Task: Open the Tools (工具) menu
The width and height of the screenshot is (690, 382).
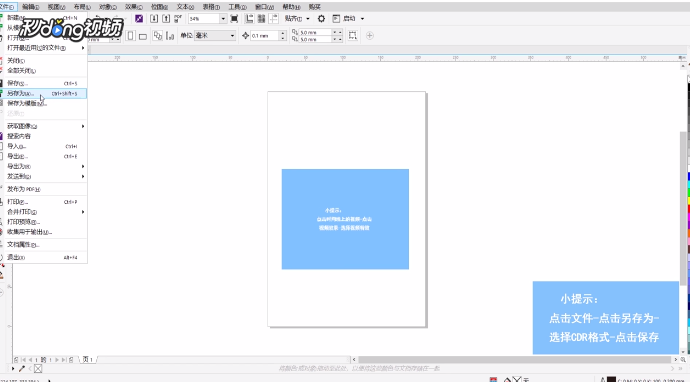Action: tap(237, 7)
